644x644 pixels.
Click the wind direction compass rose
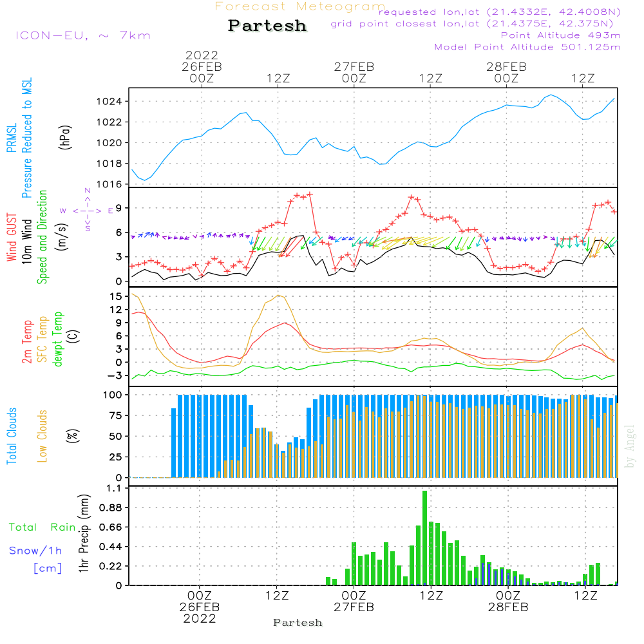pos(88,210)
